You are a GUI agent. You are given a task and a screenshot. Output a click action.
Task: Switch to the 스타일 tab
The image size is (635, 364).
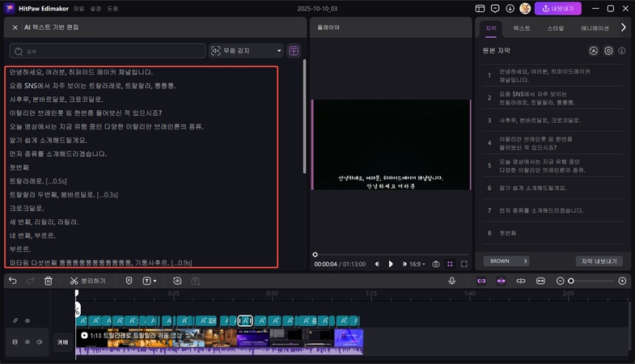pyautogui.click(x=556, y=28)
